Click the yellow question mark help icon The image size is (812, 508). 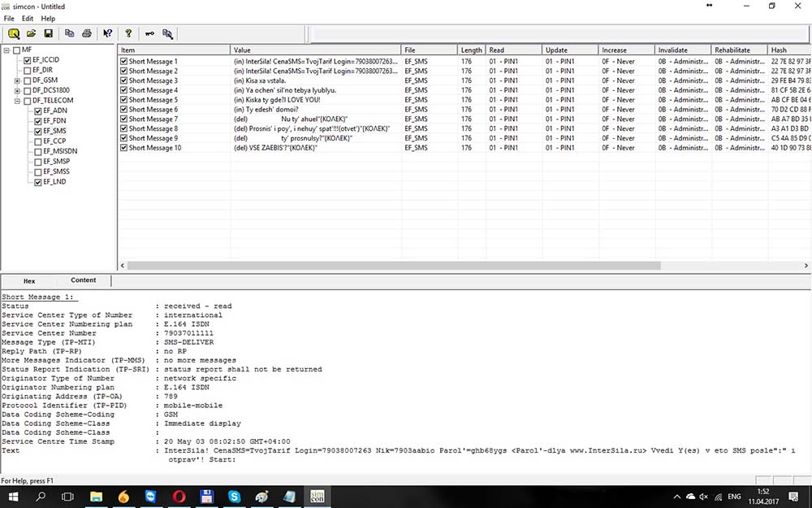[127, 33]
